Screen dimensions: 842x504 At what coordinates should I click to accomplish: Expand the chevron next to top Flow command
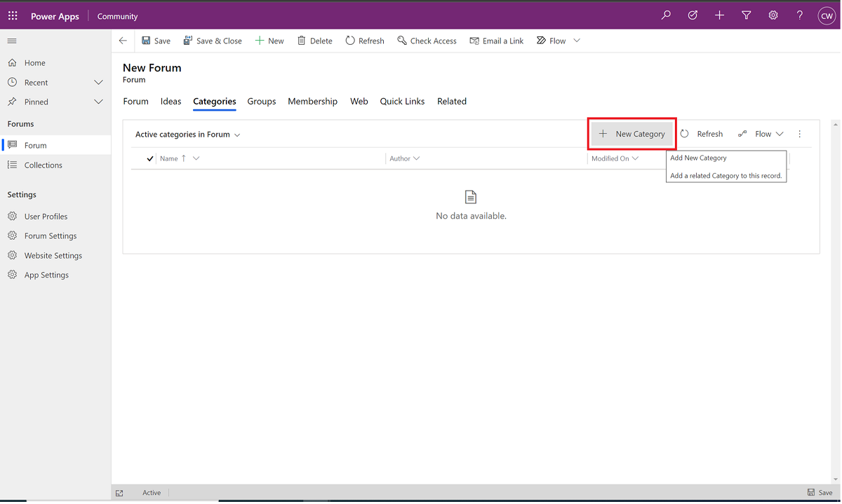(577, 41)
